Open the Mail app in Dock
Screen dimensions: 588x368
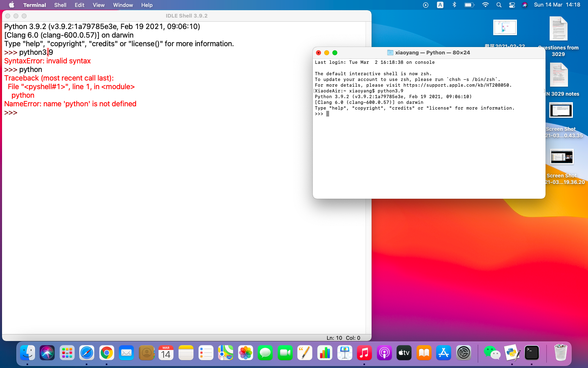point(126,352)
